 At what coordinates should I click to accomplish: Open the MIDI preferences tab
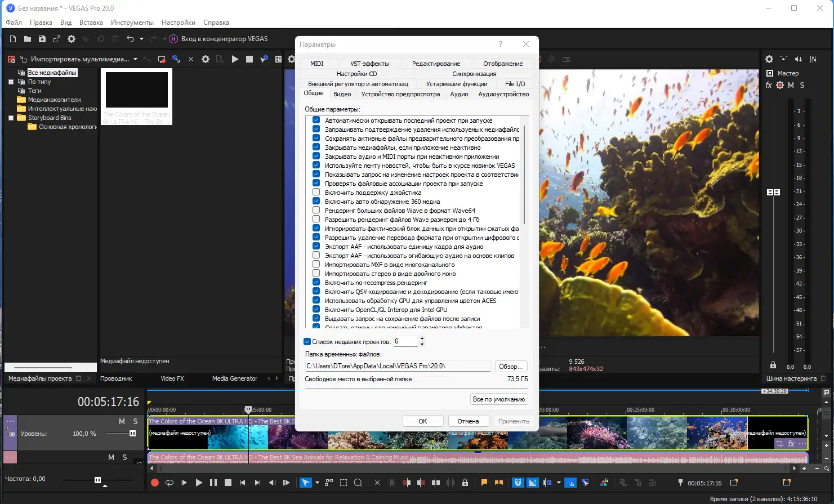click(x=317, y=64)
